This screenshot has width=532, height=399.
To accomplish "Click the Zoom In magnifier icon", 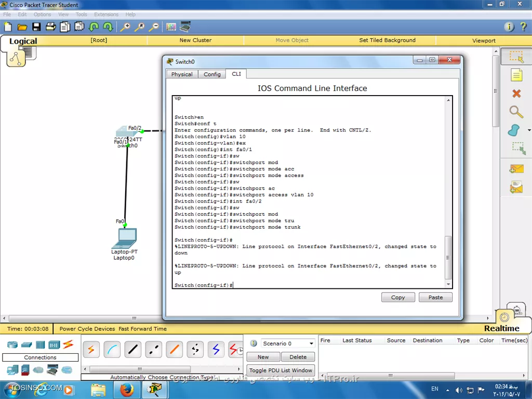I will pyautogui.click(x=125, y=27).
